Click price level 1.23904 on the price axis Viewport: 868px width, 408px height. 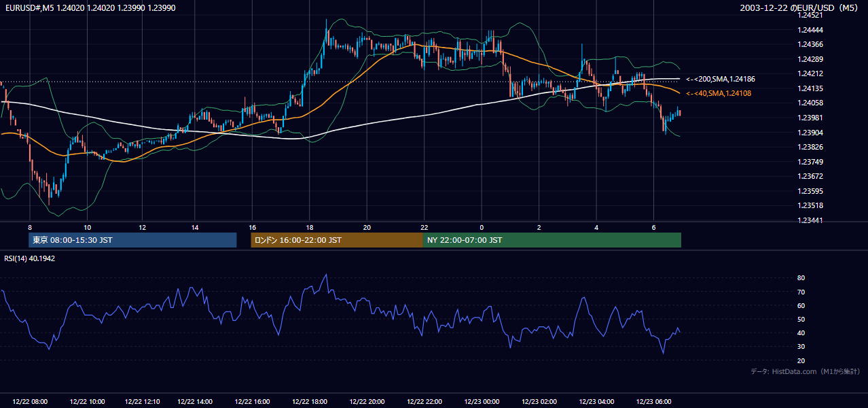point(810,133)
